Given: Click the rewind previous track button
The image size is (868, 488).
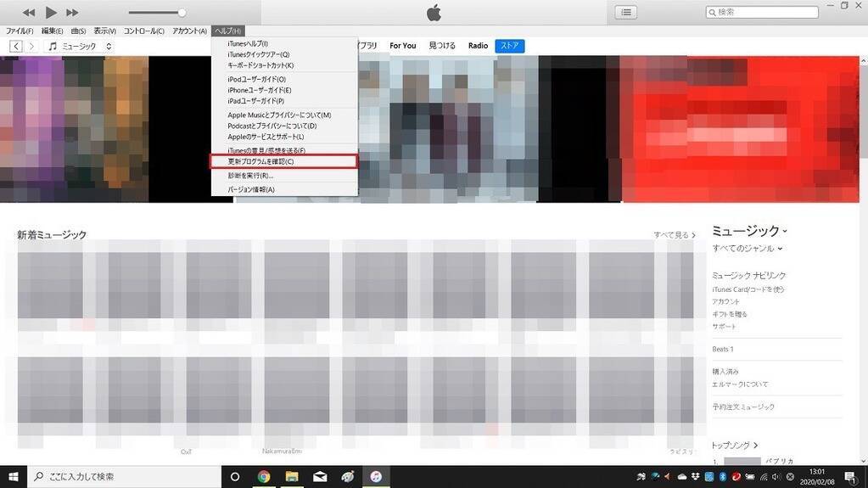Looking at the screenshot, I should 29,12.
